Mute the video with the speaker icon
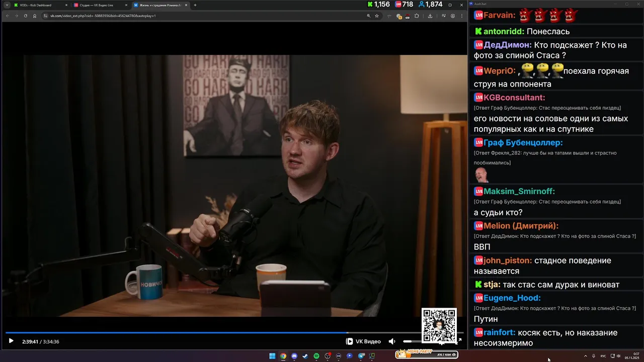This screenshot has width=644, height=362. point(392,341)
